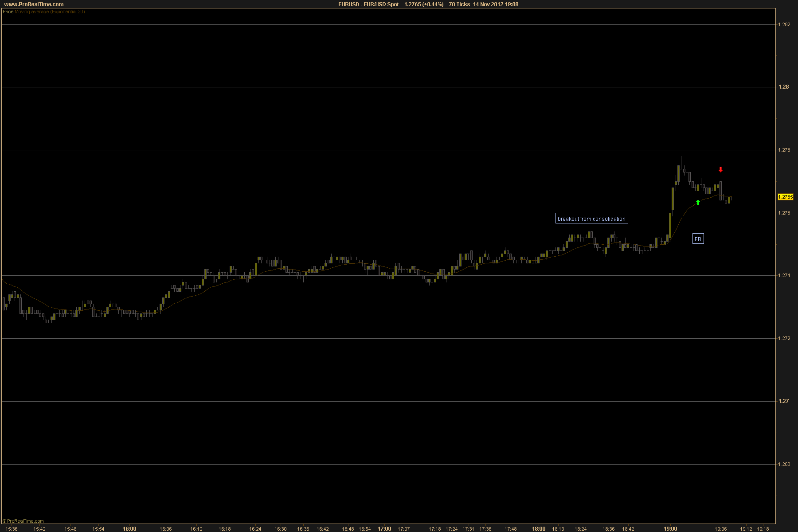Image resolution: width=798 pixels, height=532 pixels.
Task: Click the 1.268 price axis label
Action: [784, 464]
